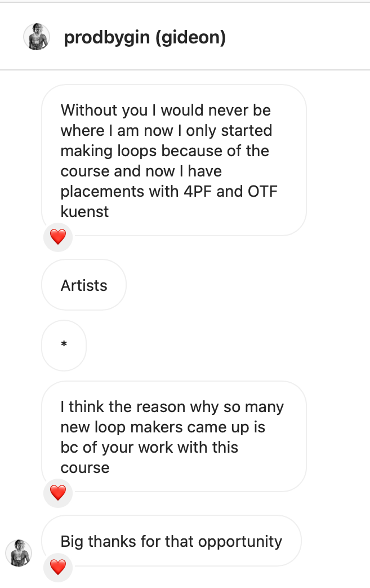Select the "Big thanks for that opportunity" message
This screenshot has height=588, width=370.
click(x=171, y=542)
